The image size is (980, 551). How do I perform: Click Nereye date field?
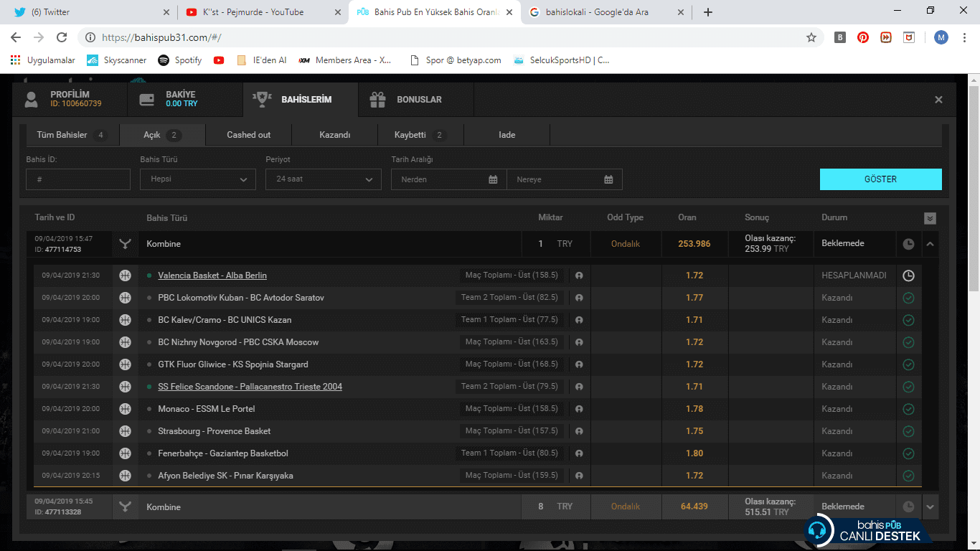565,179
